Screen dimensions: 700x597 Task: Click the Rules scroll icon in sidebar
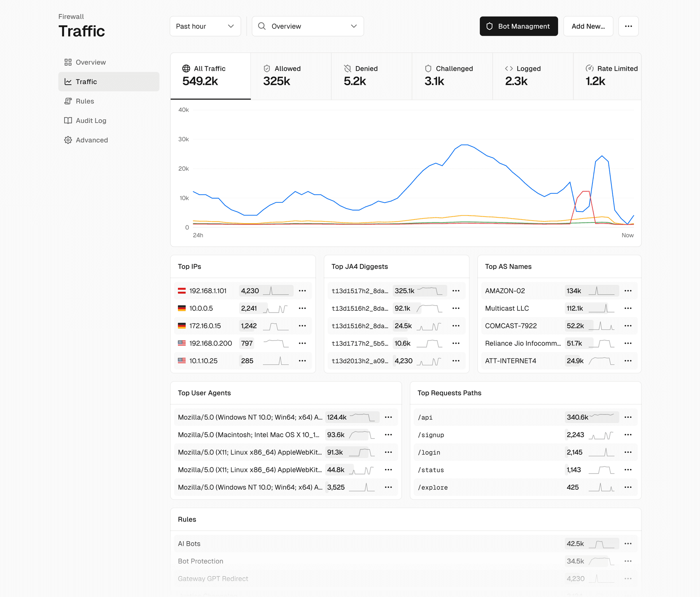pyautogui.click(x=68, y=101)
